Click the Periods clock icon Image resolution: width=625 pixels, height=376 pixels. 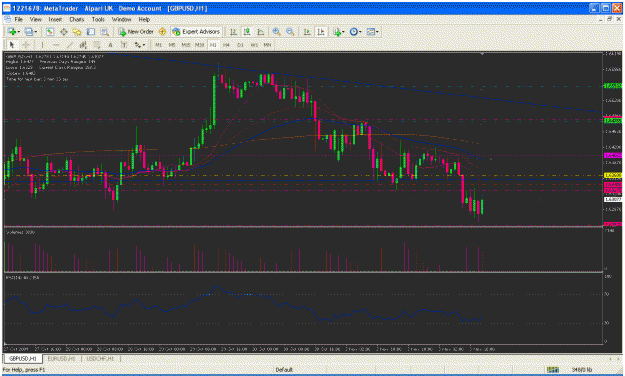click(x=354, y=31)
